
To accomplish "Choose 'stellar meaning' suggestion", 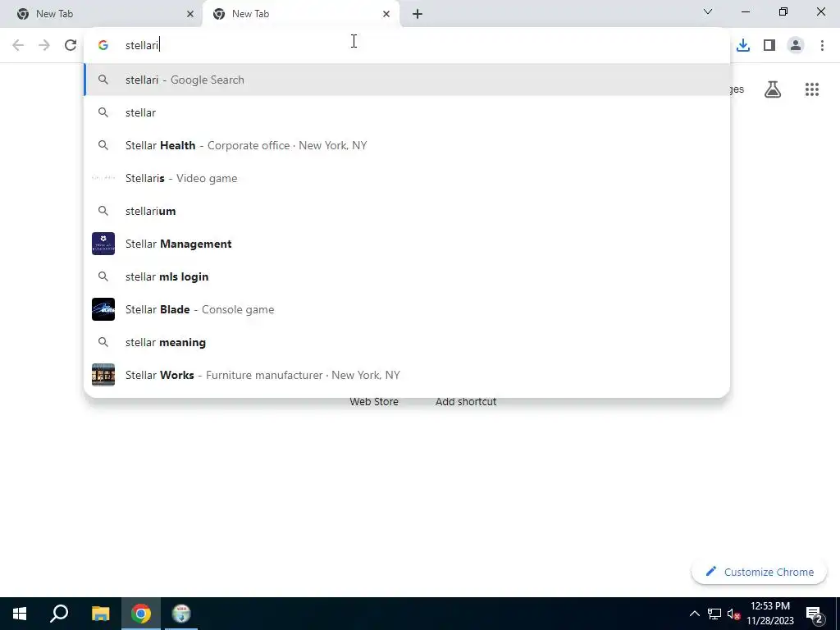I will coord(407,342).
